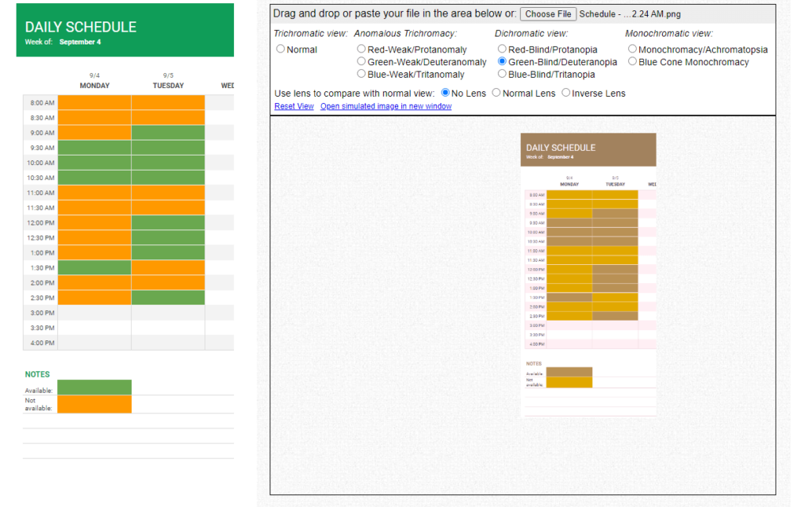Click the 12:00 PM time row label
Viewport: 812px width, 507px height.
tap(41, 223)
